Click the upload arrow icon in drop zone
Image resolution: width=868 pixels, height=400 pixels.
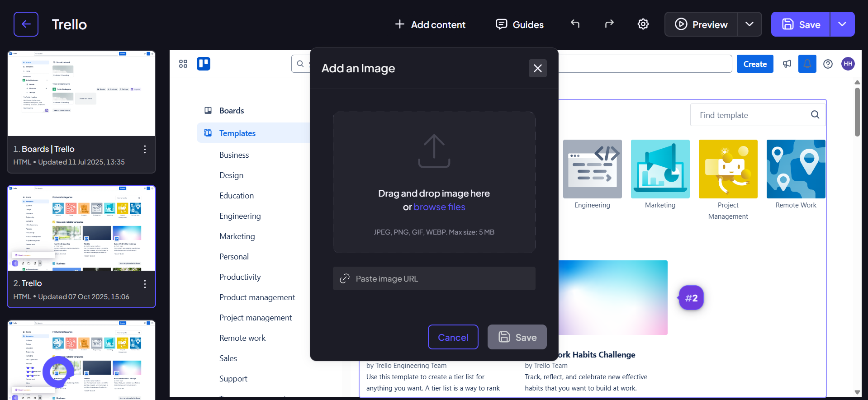click(x=434, y=151)
